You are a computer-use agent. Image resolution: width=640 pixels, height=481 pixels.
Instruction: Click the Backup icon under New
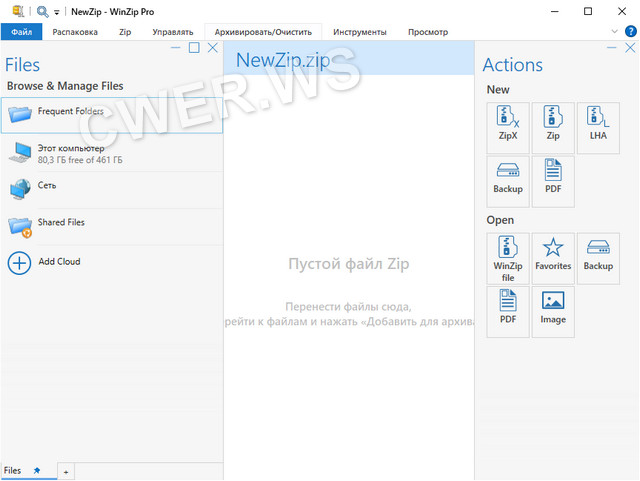pyautogui.click(x=508, y=181)
